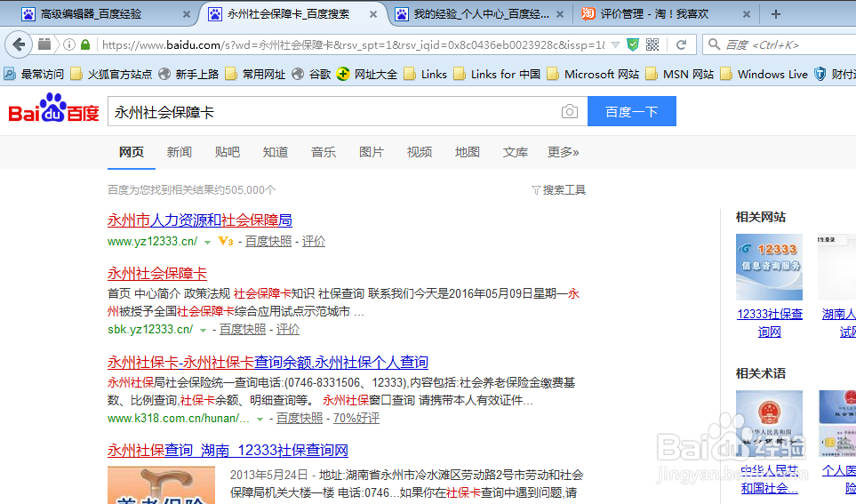Open the Links bookmark folder
This screenshot has height=504, width=856.
[x=425, y=75]
